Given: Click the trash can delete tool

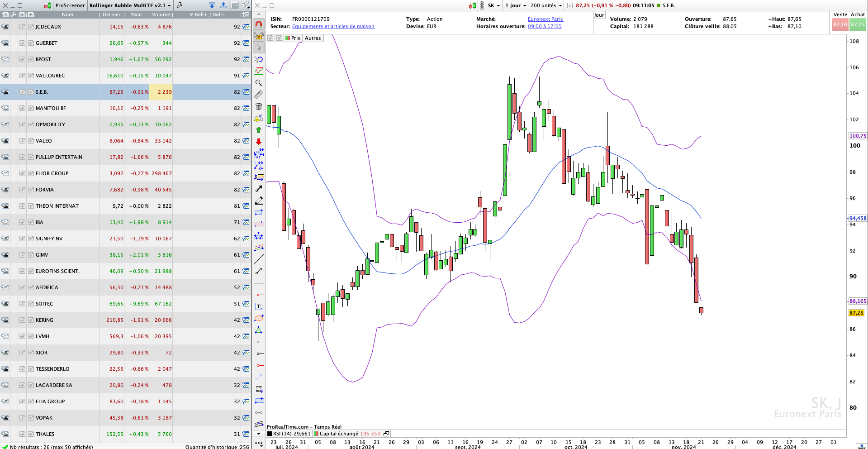Looking at the screenshot, I should click(259, 106).
